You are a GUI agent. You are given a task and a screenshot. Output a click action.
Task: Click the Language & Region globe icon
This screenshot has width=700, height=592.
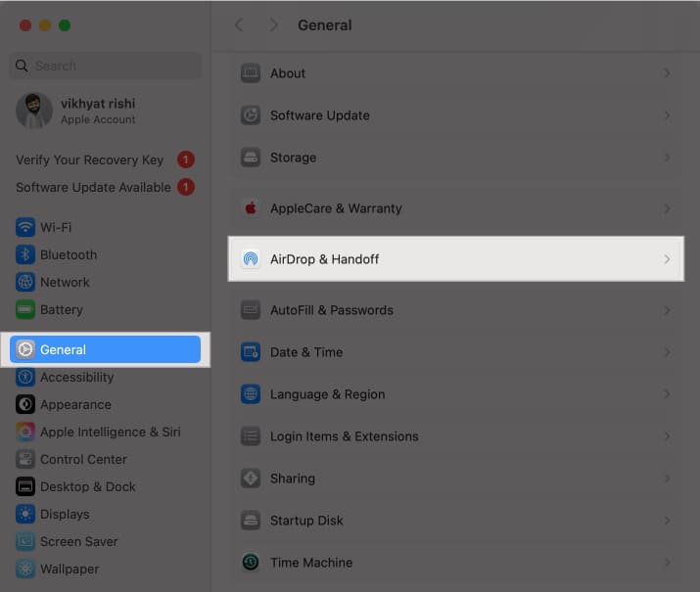tap(251, 394)
